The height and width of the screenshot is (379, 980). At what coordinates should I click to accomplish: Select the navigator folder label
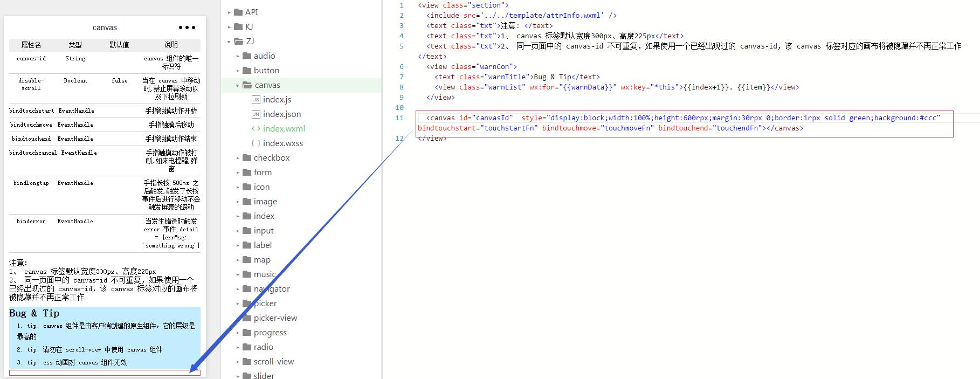point(272,288)
